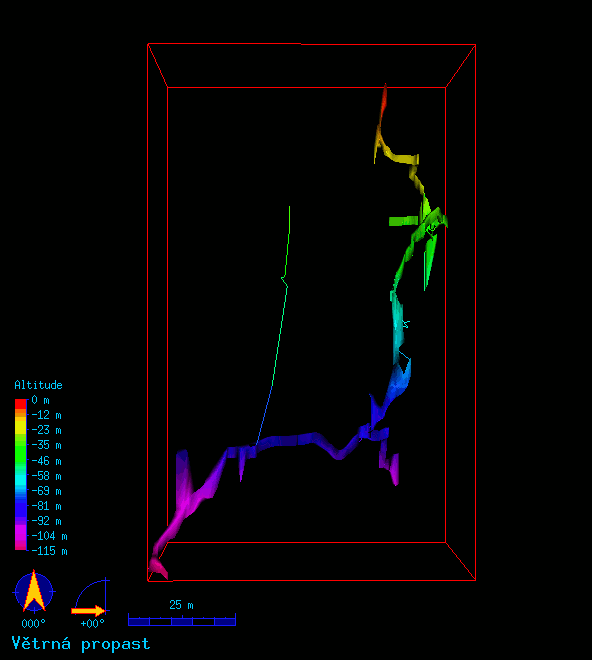Click the -115 m depth label
Image resolution: width=592 pixels, height=660 pixels.
click(x=49, y=551)
